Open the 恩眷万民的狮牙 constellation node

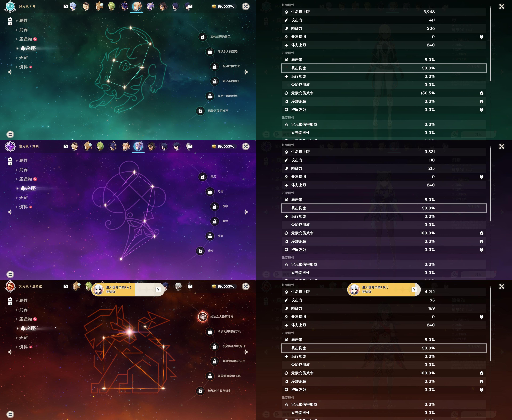pos(200,111)
